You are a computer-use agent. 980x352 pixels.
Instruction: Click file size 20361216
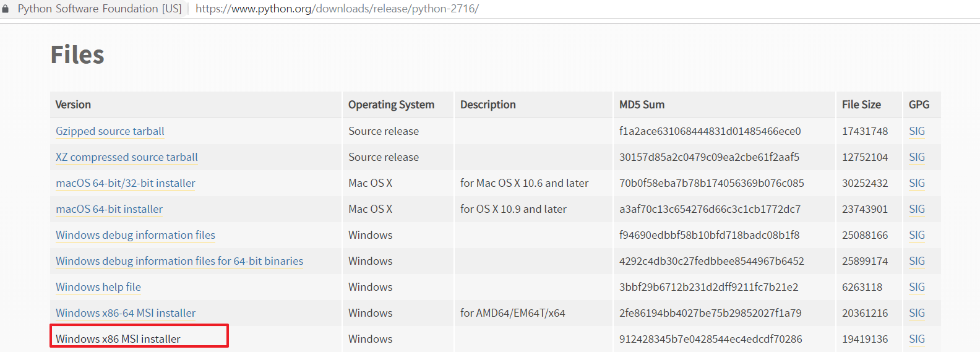coord(865,313)
